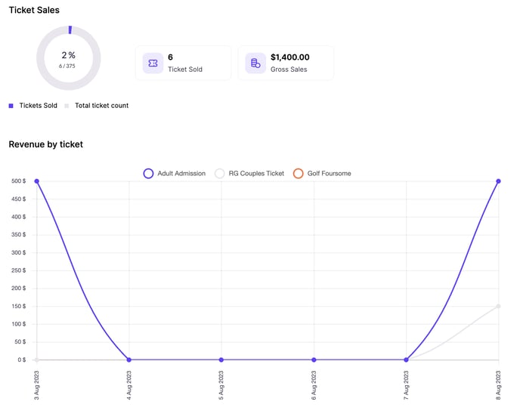
Task: Click the 3 Aug 2023 axis label
Action: (36, 385)
